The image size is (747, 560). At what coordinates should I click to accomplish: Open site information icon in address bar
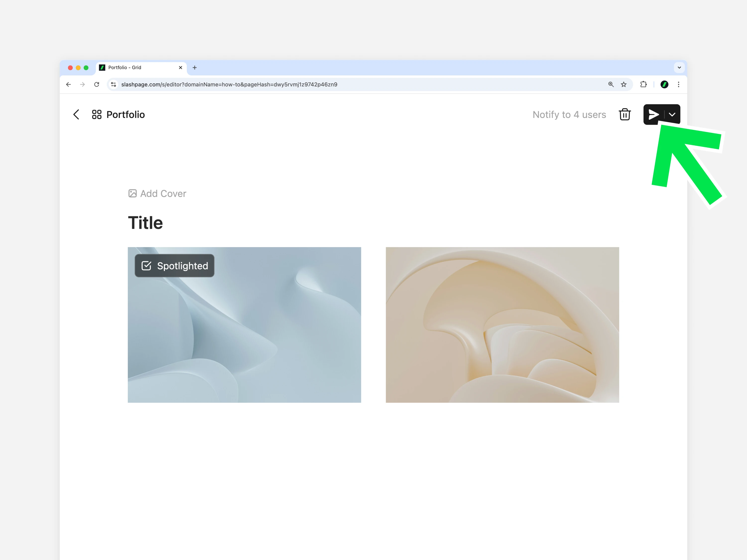click(114, 84)
